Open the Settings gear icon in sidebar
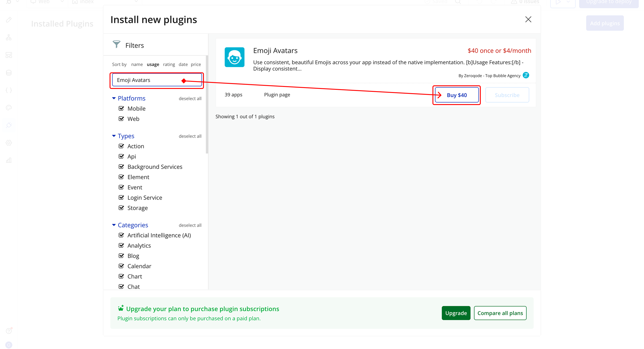644x349 pixels. click(9, 143)
